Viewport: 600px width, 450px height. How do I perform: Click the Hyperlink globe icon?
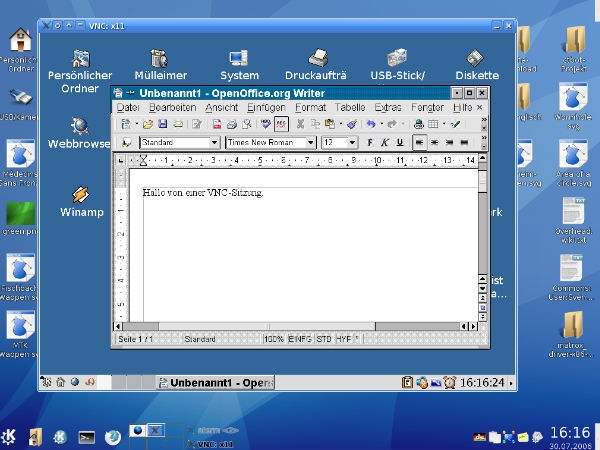pos(419,124)
